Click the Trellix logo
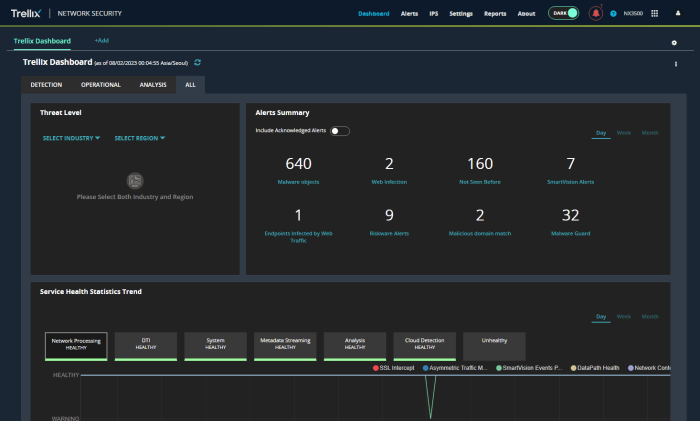 point(25,14)
